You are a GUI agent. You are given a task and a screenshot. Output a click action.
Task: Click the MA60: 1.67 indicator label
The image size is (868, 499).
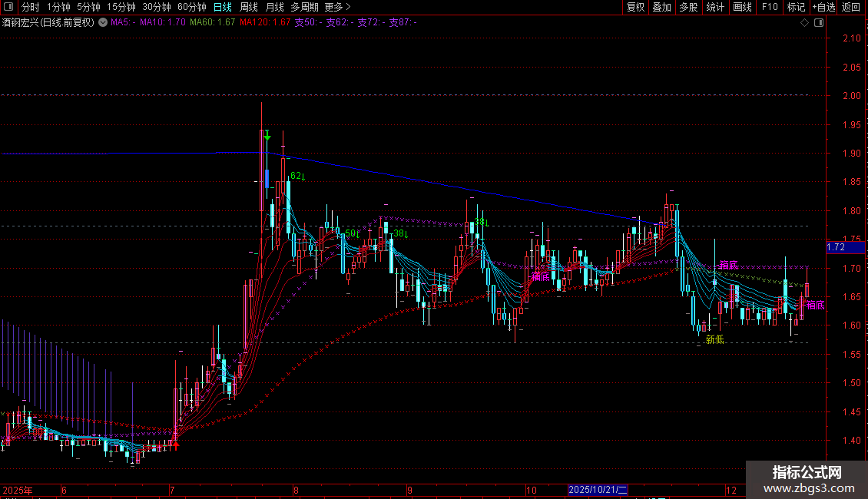[x=213, y=23]
